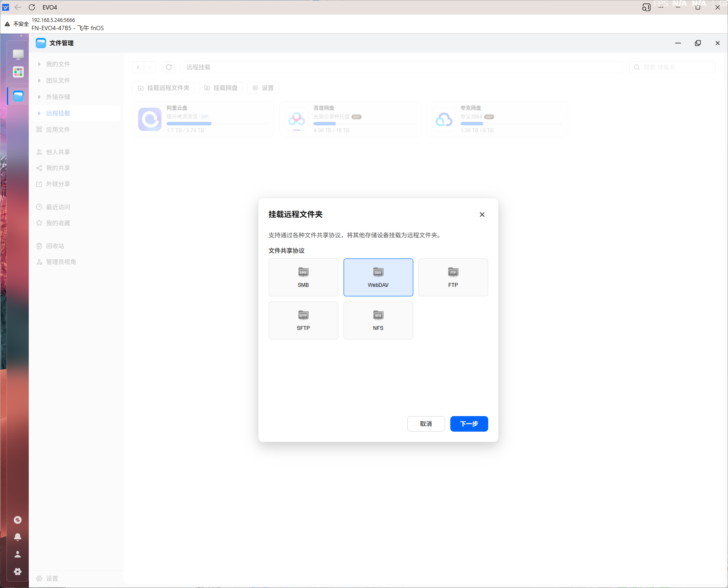This screenshot has width=728, height=588.
Task: Open the 阿里云盘 drive icon
Action: pyautogui.click(x=150, y=119)
